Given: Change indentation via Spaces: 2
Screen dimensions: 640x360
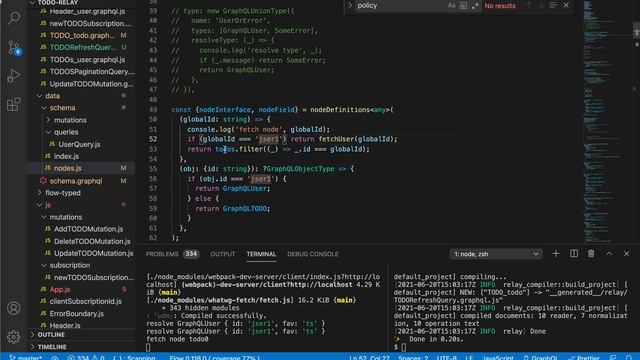Looking at the screenshot, I should [x=413, y=357].
